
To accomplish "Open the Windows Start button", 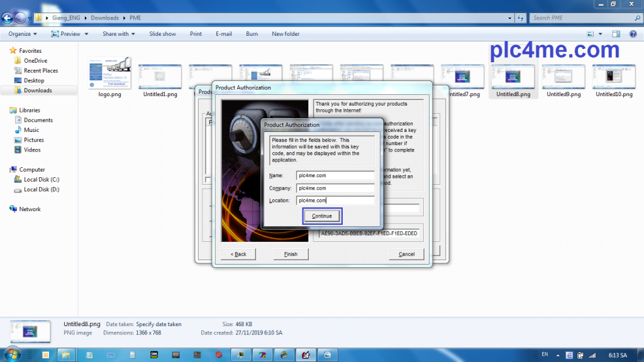I will point(13,354).
